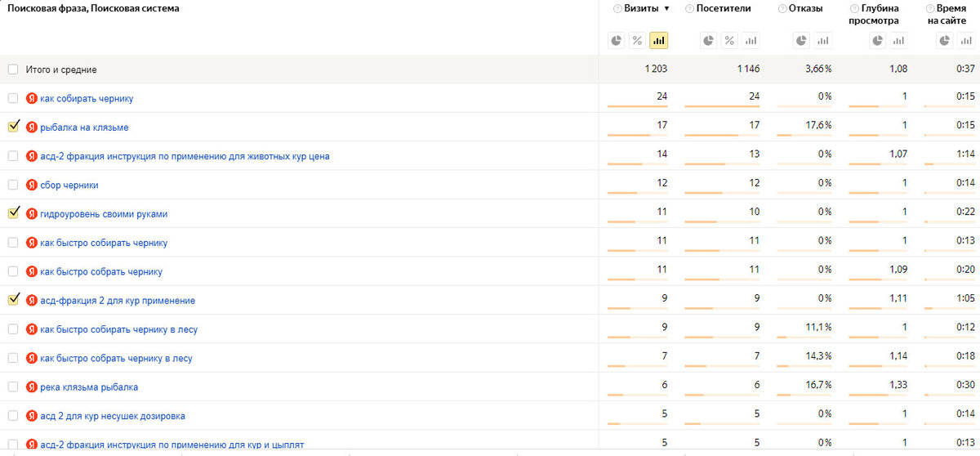Open the 'как быстро собрать чернику' phrase link

coord(101,271)
